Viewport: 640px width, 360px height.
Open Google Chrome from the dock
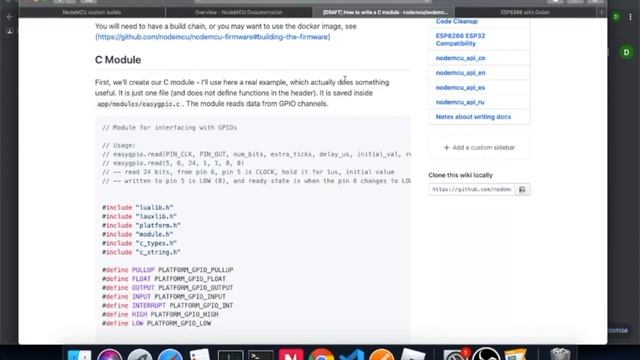click(x=321, y=355)
